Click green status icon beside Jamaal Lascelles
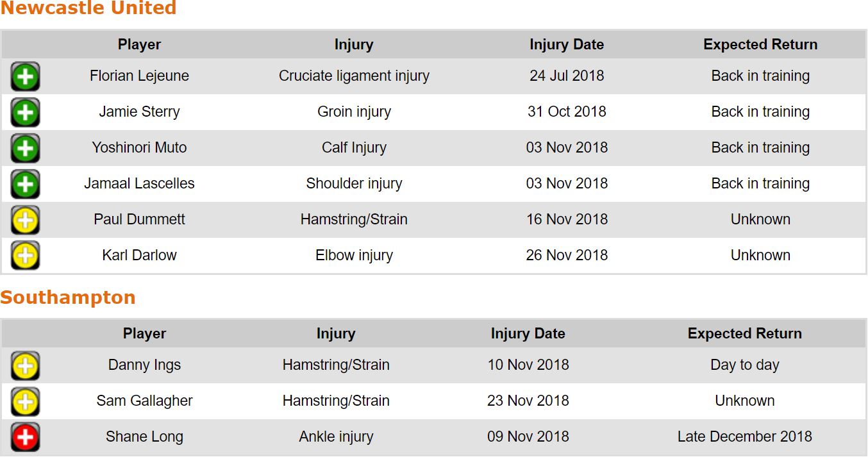The image size is (868, 457). (25, 185)
